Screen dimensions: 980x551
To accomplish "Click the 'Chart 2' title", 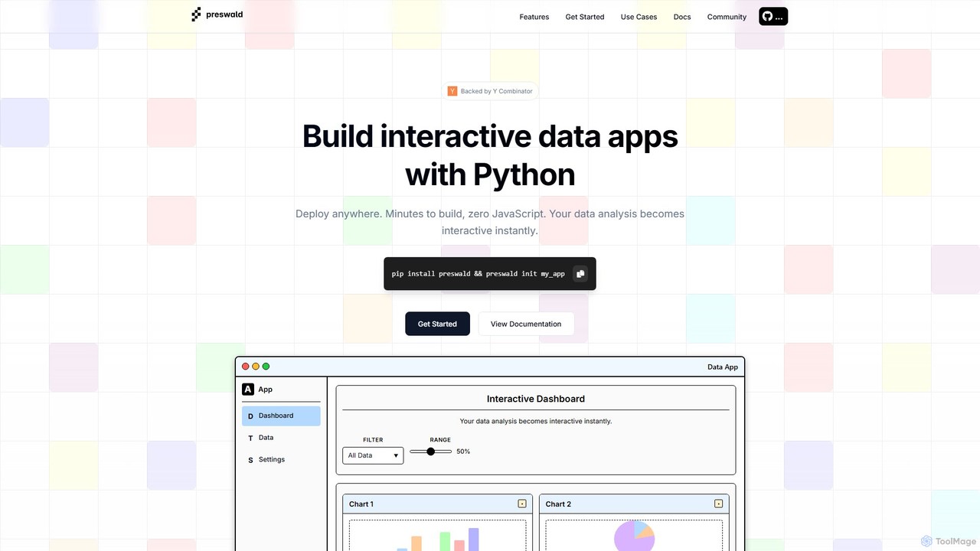I will click(558, 504).
